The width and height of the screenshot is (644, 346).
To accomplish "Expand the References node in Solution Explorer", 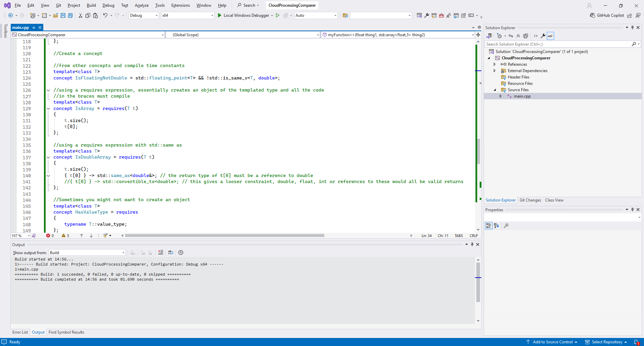I will pyautogui.click(x=495, y=64).
